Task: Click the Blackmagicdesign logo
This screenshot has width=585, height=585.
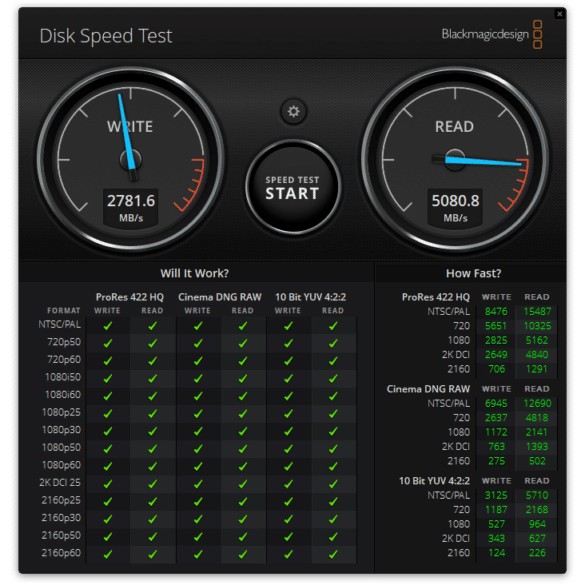Action: pyautogui.click(x=492, y=34)
